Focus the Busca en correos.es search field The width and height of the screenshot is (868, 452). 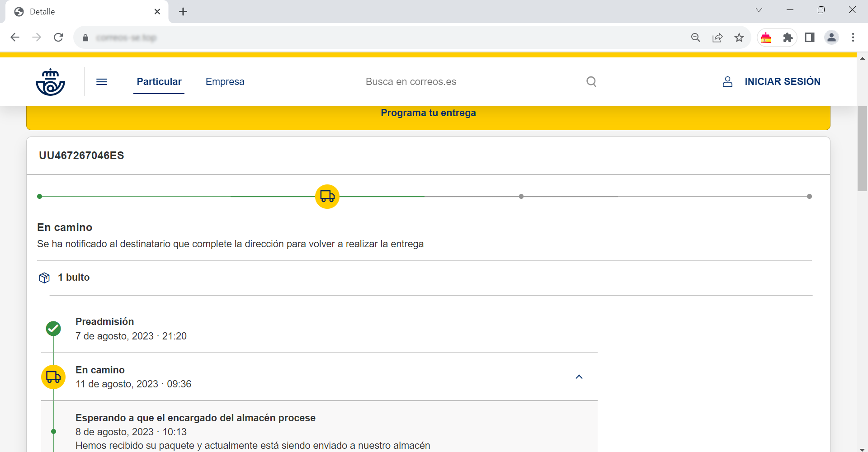(x=470, y=82)
